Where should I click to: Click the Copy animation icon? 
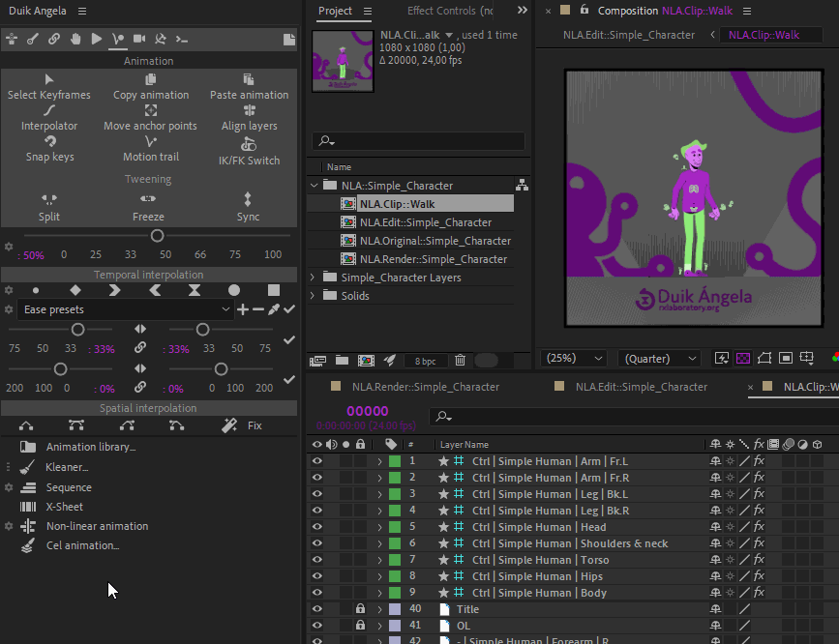pyautogui.click(x=151, y=79)
